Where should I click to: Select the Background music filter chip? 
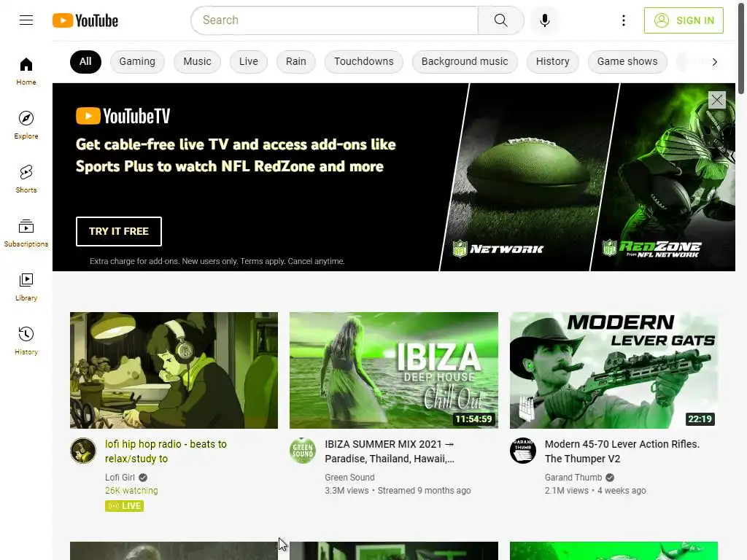point(465,61)
